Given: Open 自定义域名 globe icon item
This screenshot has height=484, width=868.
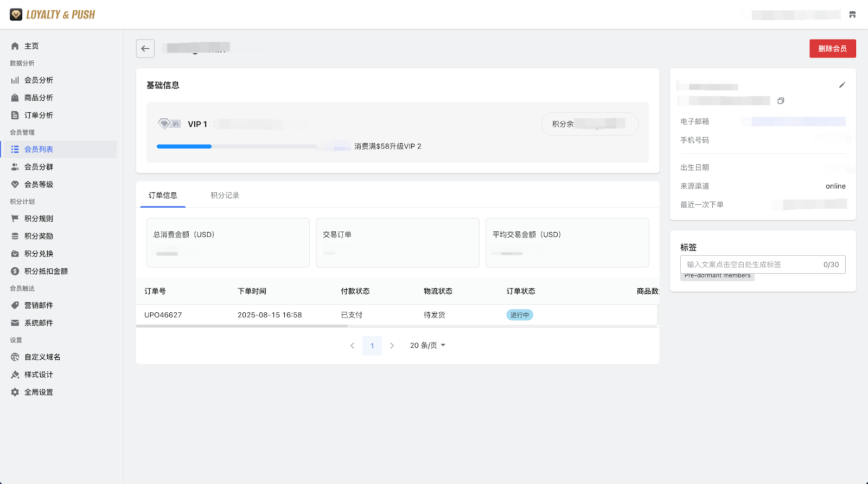Looking at the screenshot, I should pyautogui.click(x=15, y=357).
